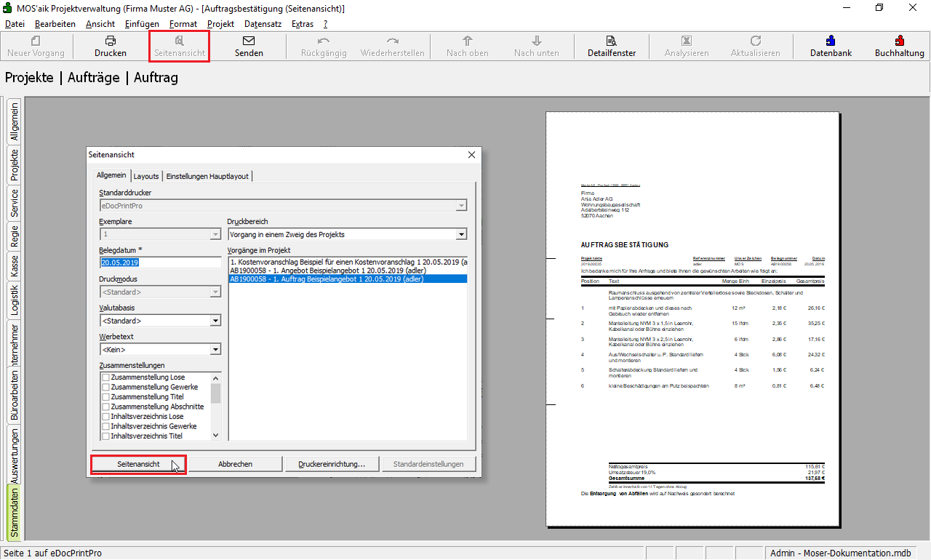931x560 pixels.
Task: Switch to the Layouts tab
Action: click(146, 176)
